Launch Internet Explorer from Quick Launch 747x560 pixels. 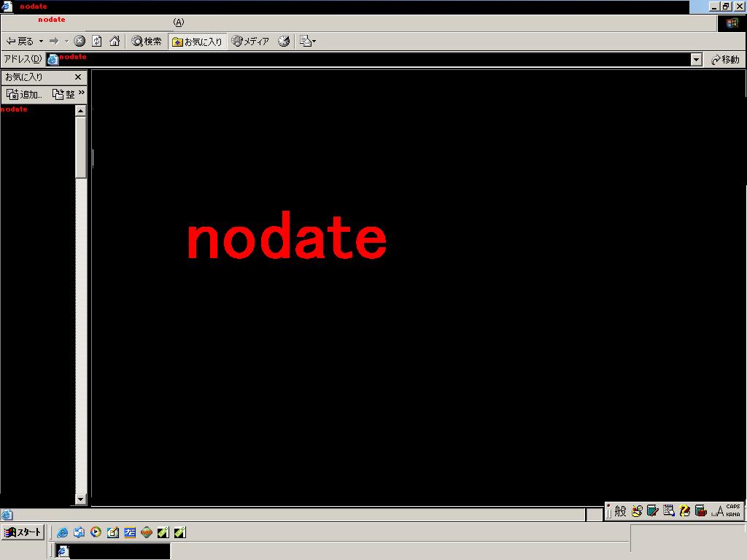62,532
